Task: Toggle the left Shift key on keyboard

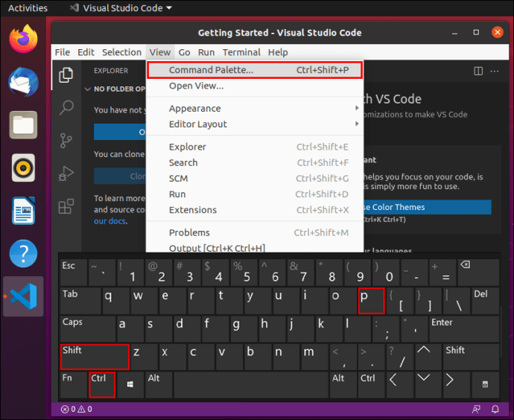Action: pyautogui.click(x=95, y=357)
